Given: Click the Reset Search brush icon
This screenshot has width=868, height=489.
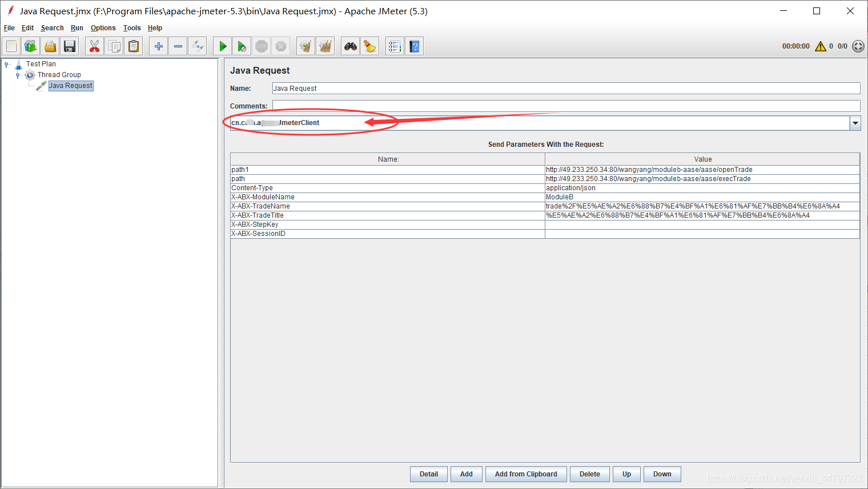Looking at the screenshot, I should pyautogui.click(x=370, y=46).
